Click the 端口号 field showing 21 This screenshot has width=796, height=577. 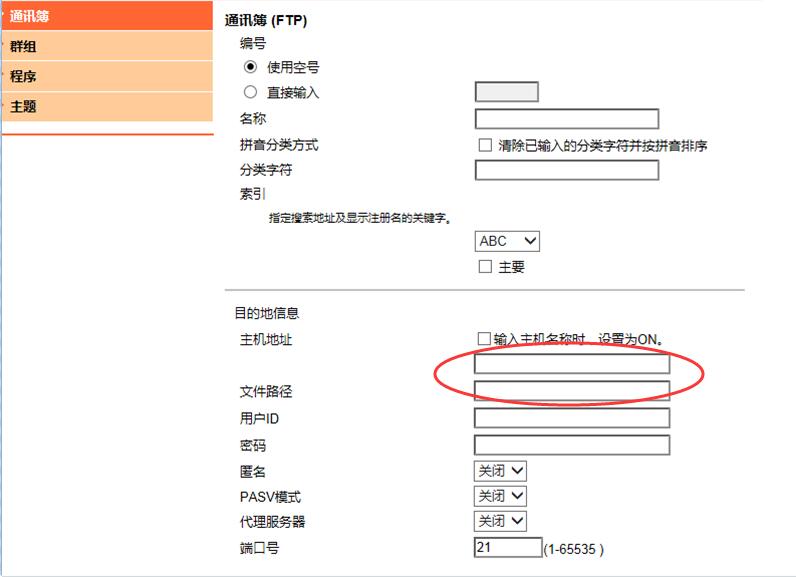click(507, 548)
